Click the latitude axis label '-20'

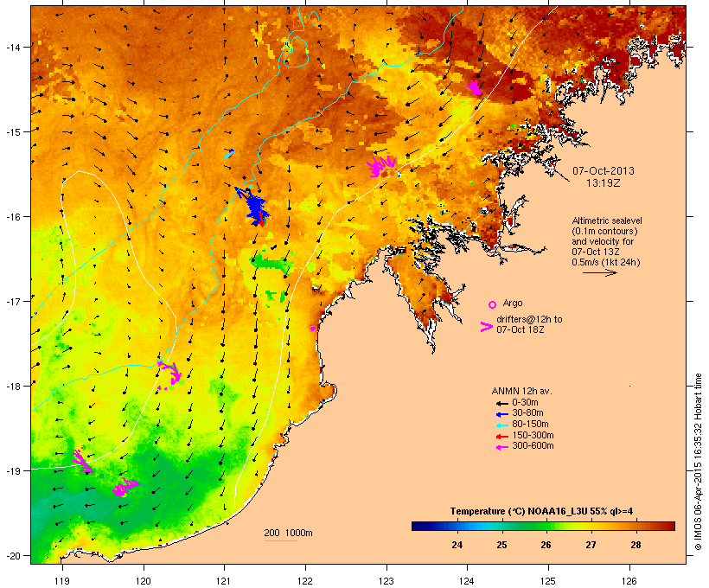click(12, 555)
